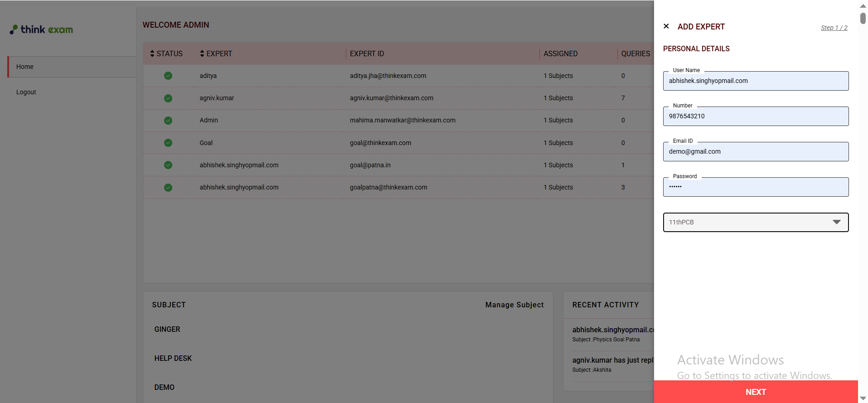The height and width of the screenshot is (403, 868).
Task: Focus the Email ID input field
Action: [756, 152]
